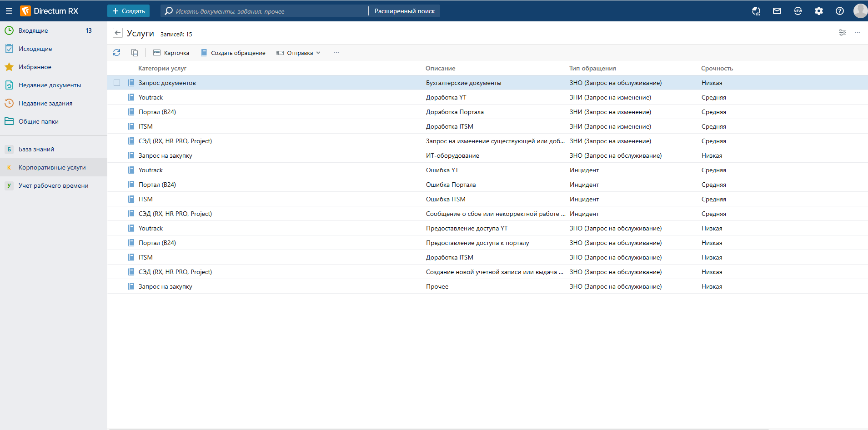
Task: Open the mail envelope icon
Action: [x=777, y=11]
